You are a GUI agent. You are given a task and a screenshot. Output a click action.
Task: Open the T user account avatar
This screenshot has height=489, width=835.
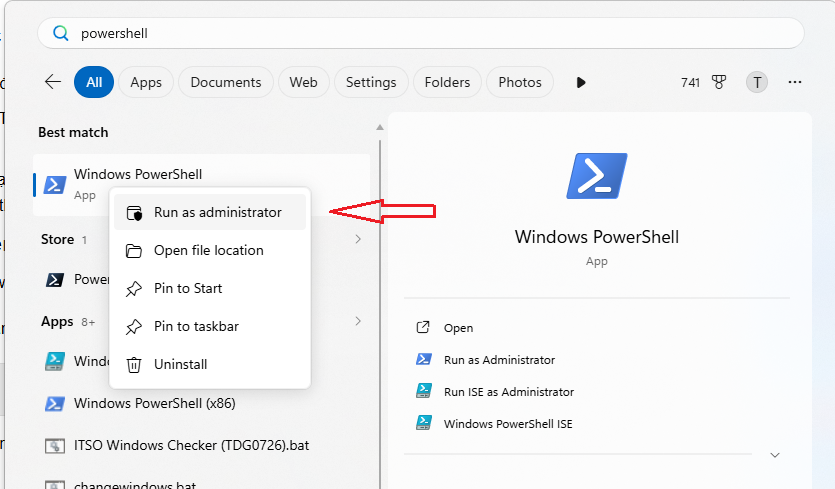[x=757, y=82]
